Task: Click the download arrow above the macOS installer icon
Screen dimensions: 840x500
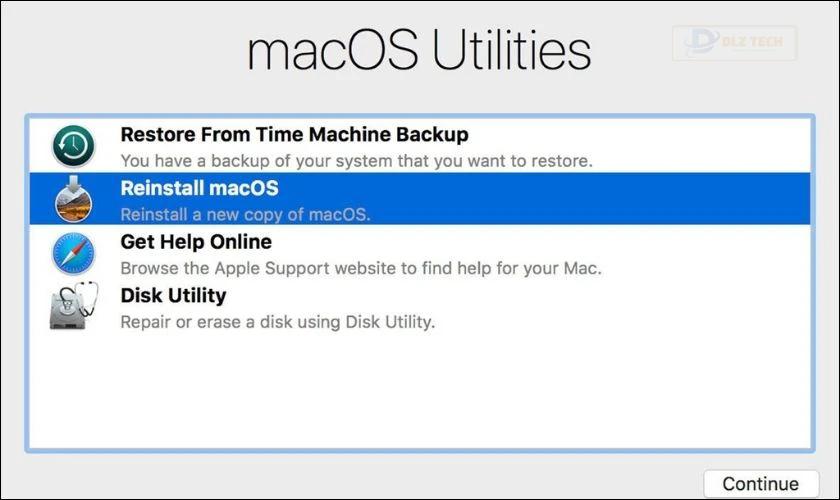Action: (x=74, y=184)
